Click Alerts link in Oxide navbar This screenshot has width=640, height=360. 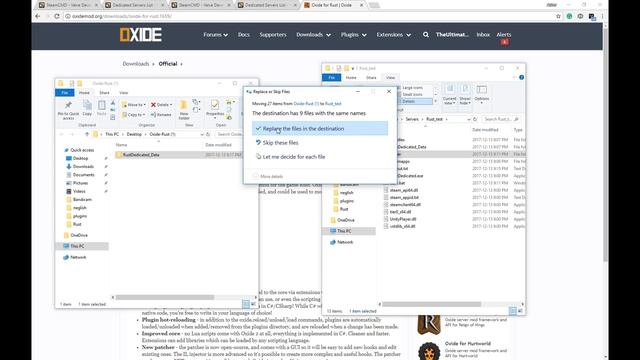(504, 35)
